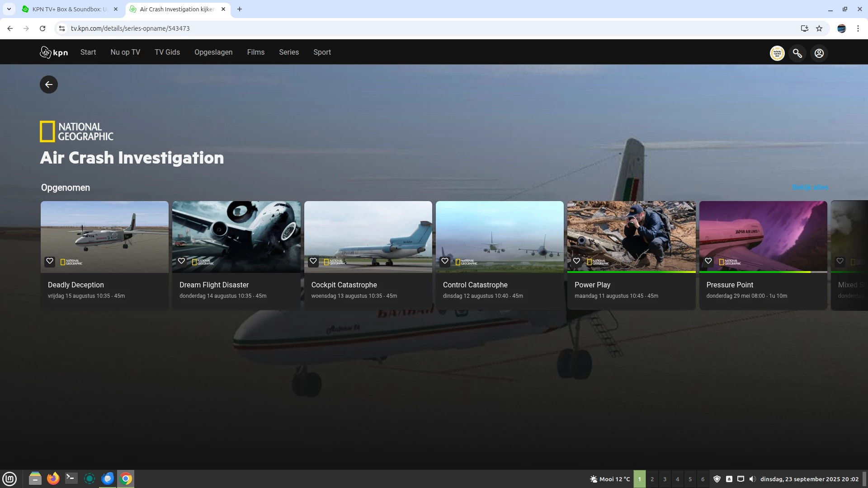Screen dimensions: 868x488
Task: Click Pressure Point progress bar
Action: 763,272
